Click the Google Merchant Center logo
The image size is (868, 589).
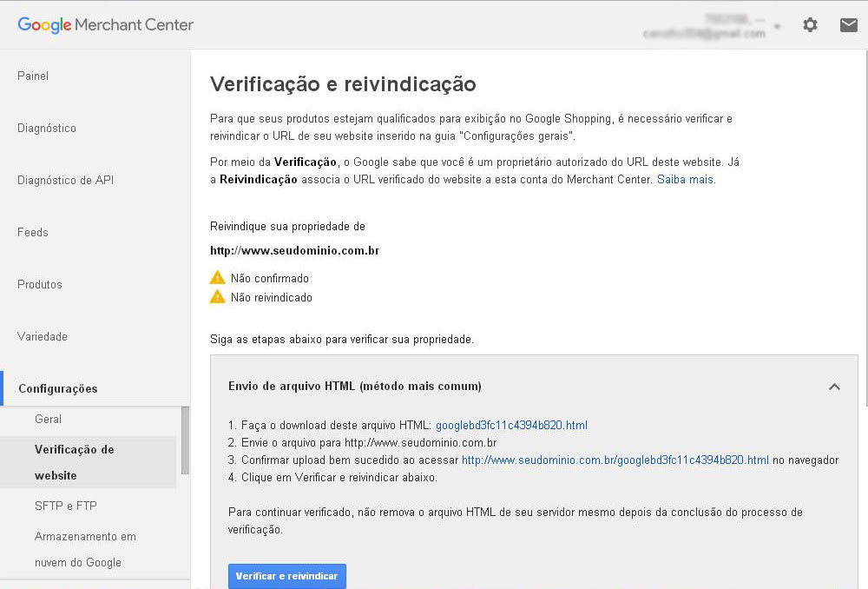coord(105,25)
